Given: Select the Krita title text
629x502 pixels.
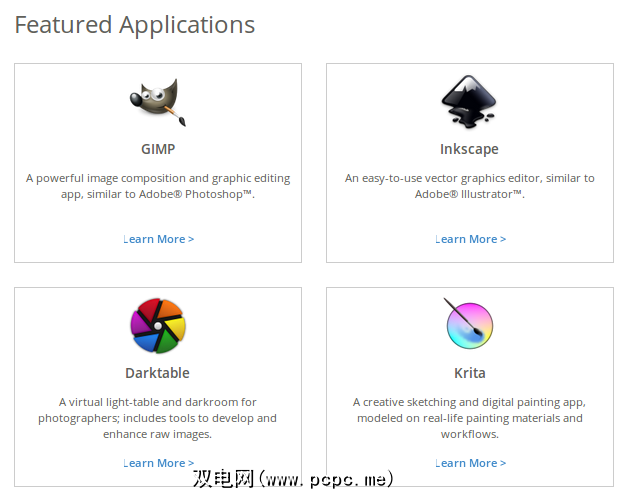Looking at the screenshot, I should (x=470, y=373).
